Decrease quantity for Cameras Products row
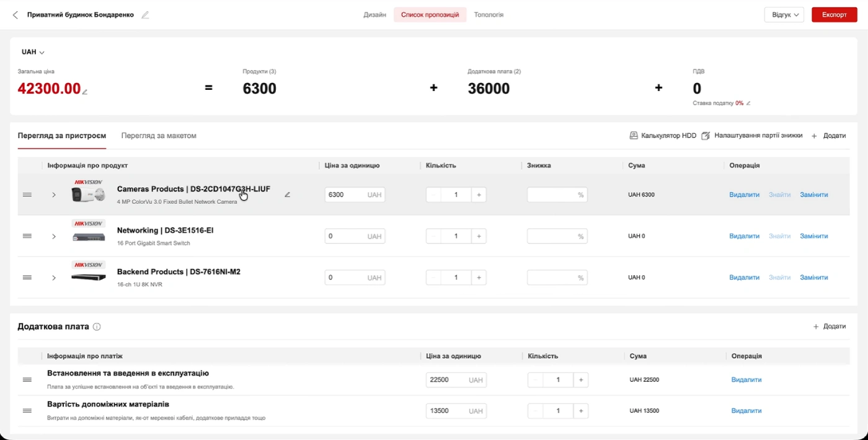The image size is (868, 440). pyautogui.click(x=433, y=195)
